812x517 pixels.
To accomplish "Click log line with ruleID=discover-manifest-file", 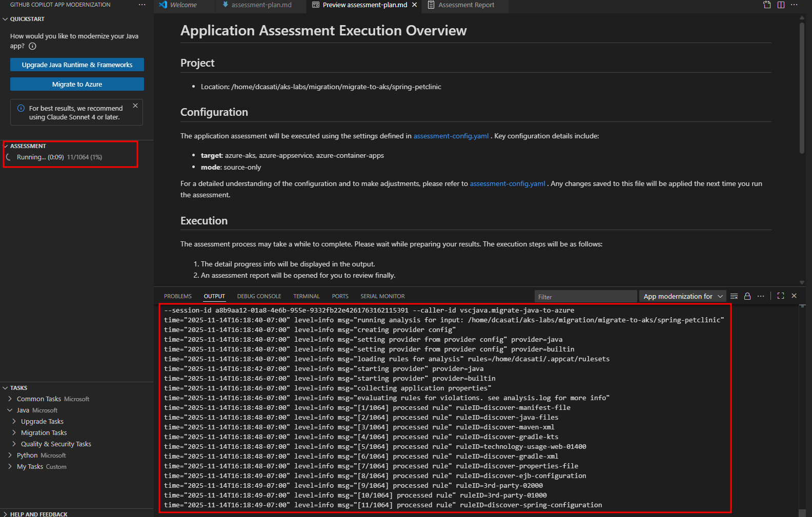I will [367, 407].
